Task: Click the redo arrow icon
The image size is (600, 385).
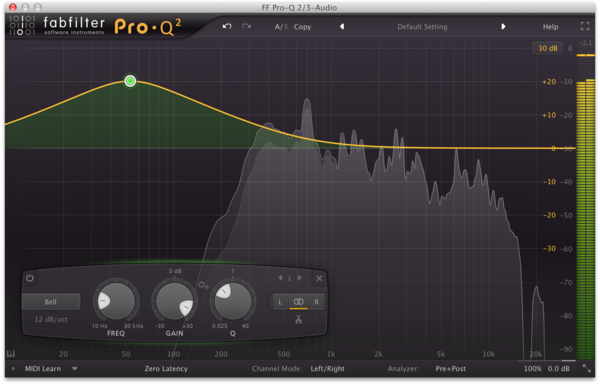Action: [246, 26]
